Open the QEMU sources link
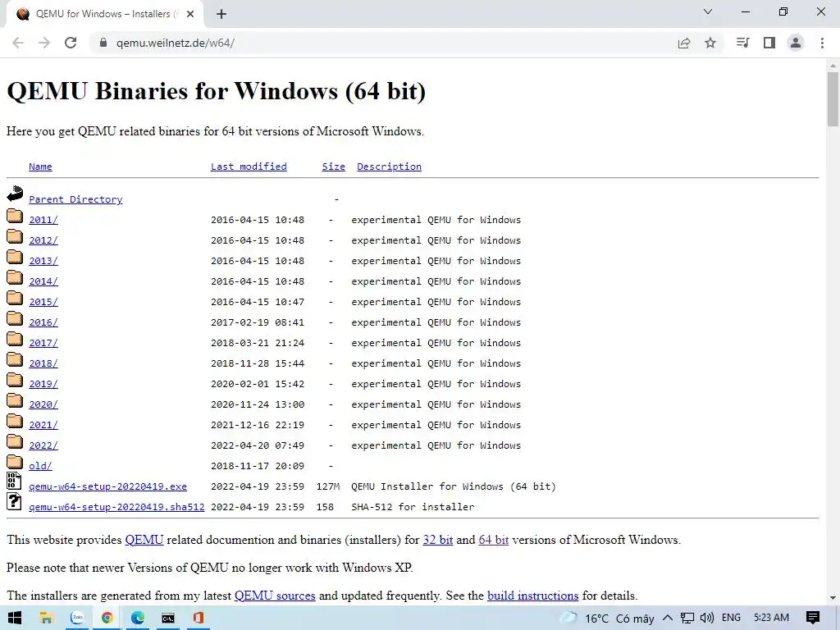This screenshot has width=840, height=630. pos(275,596)
